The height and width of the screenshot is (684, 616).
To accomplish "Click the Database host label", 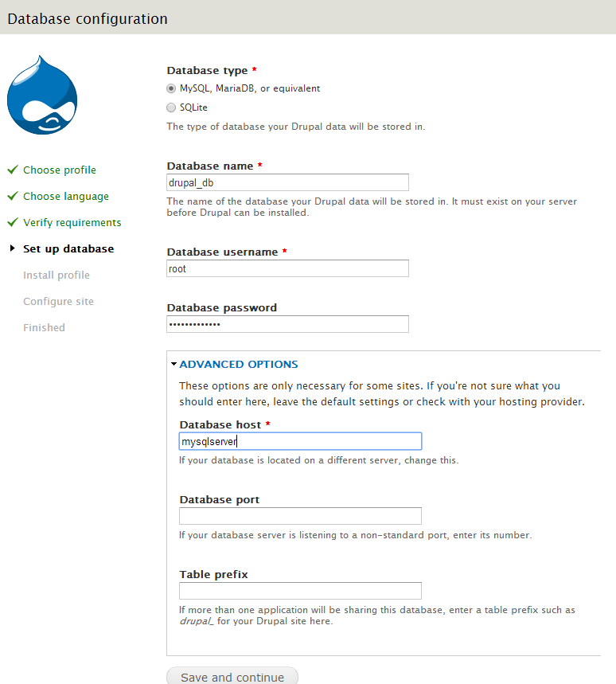I will pyautogui.click(x=220, y=425).
